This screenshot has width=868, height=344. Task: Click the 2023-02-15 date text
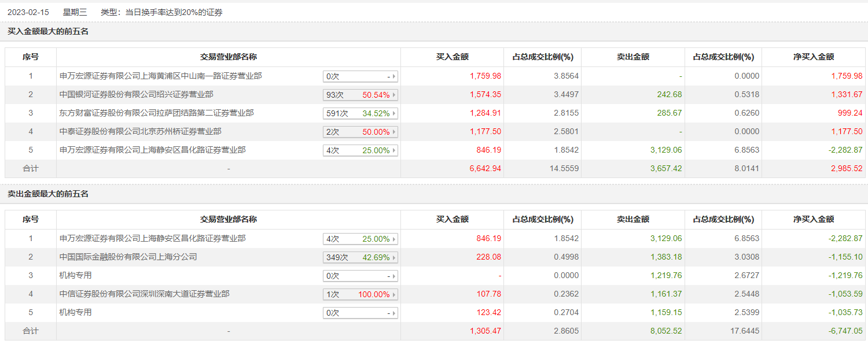tap(27, 12)
